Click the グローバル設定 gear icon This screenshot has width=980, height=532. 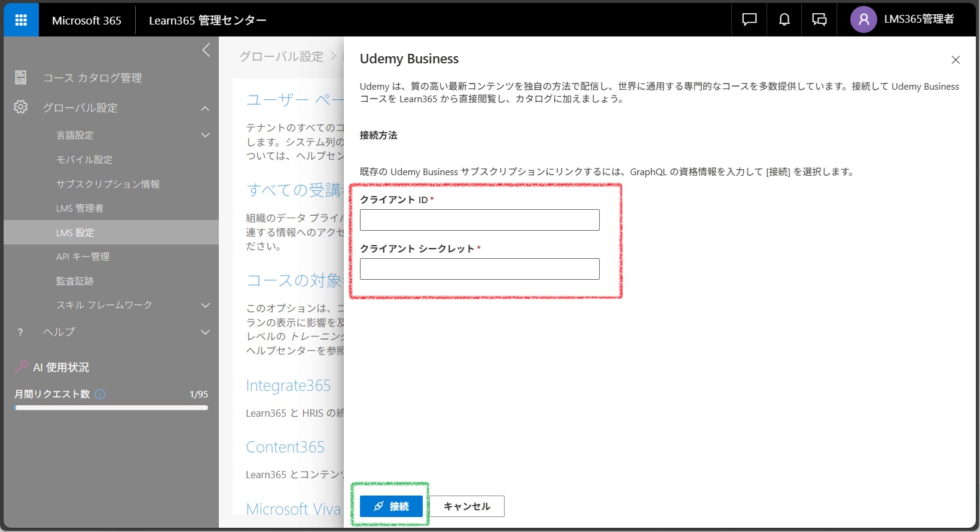(21, 107)
